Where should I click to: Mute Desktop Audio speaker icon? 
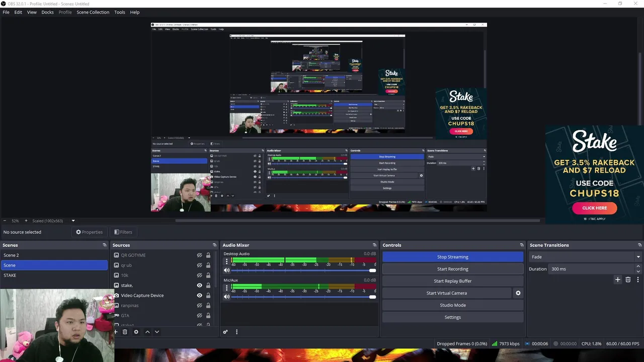pos(226,270)
